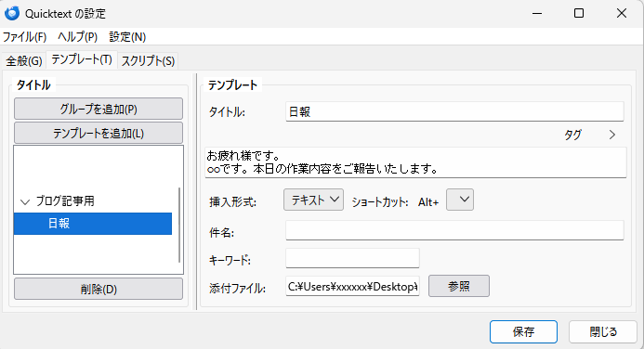Image resolution: width=644 pixels, height=349 pixels.
Task: Click the 添付ファイル path field
Action: pos(352,286)
